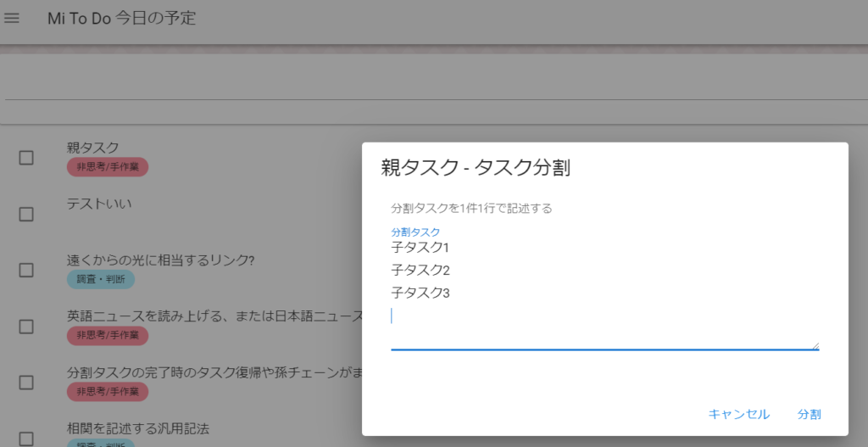Select the 相関を記述する汎用記法 task text
This screenshot has width=868, height=447.
[137, 427]
